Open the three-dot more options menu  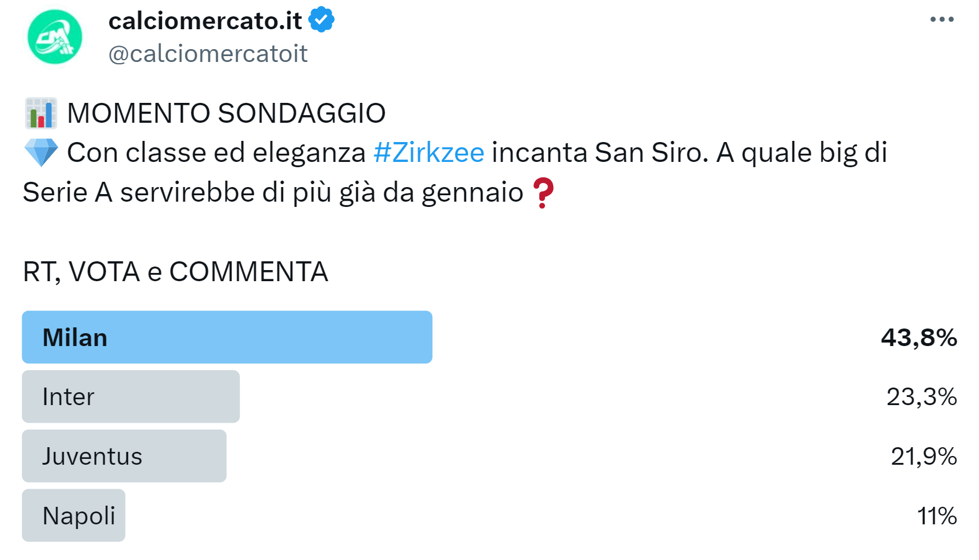[x=941, y=19]
